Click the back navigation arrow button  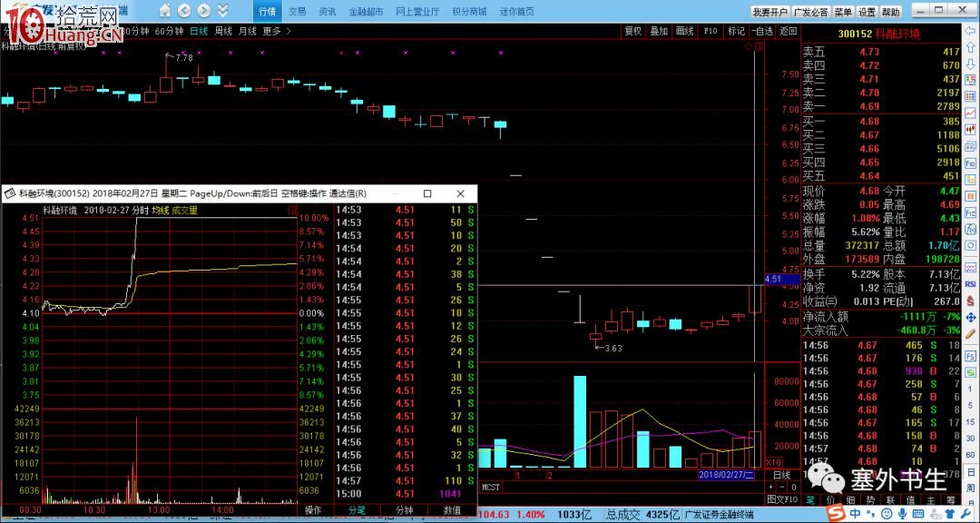pyautogui.click(x=184, y=11)
